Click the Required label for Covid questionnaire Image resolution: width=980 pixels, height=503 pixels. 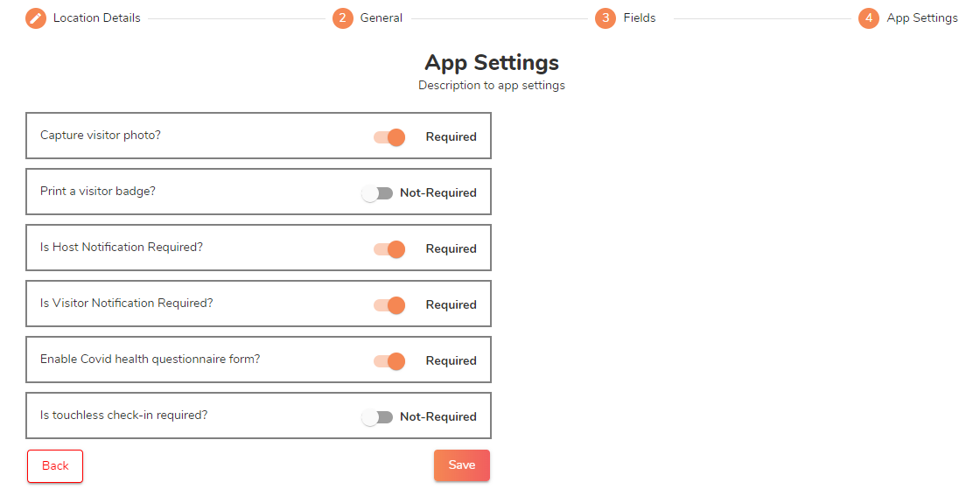(x=451, y=361)
